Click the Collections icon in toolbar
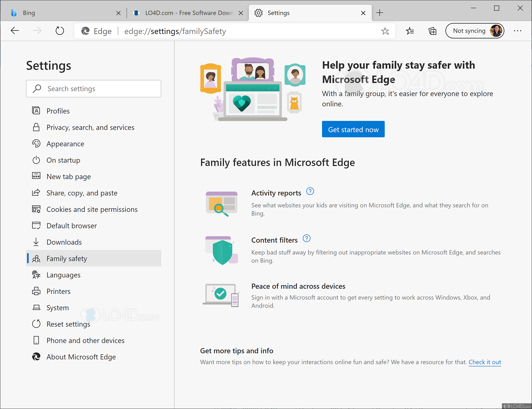 432,31
